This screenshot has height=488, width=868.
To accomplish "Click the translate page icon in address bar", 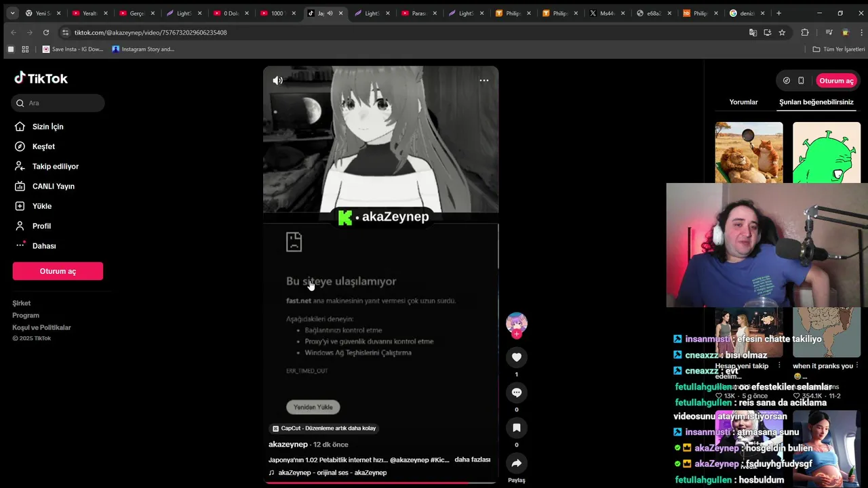I will pyautogui.click(x=753, y=33).
